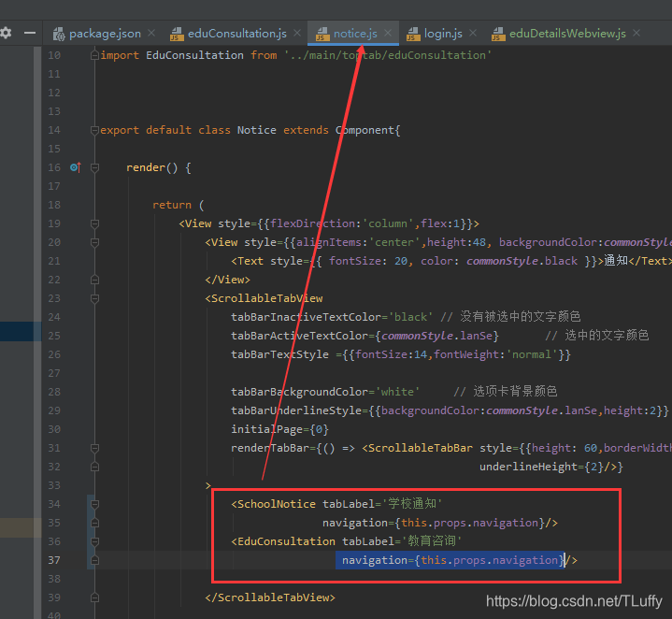This screenshot has width=672, height=619.
Task: Click the fold end marker on line 35
Action: [94, 523]
